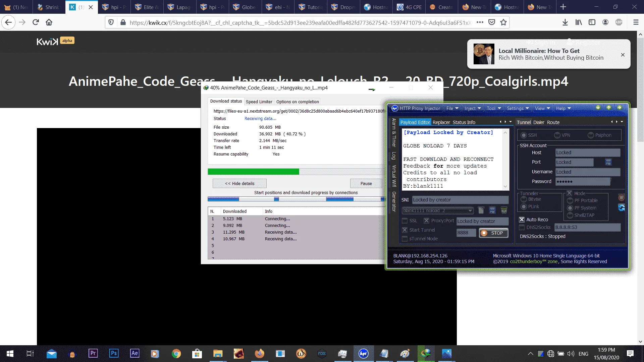This screenshot has width=644, height=362.
Task: Open the Options on completion tab
Action: [x=298, y=102]
